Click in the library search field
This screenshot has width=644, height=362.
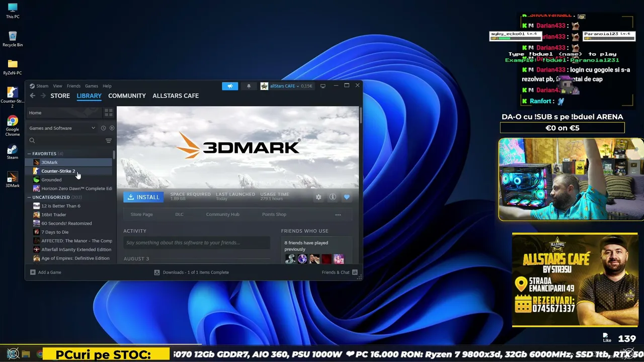tap(66, 141)
